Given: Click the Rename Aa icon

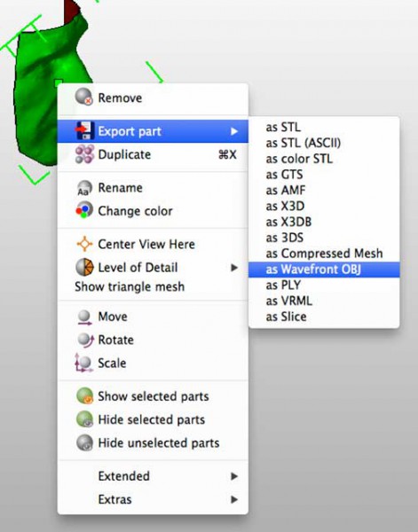Looking at the screenshot, I should [x=84, y=188].
